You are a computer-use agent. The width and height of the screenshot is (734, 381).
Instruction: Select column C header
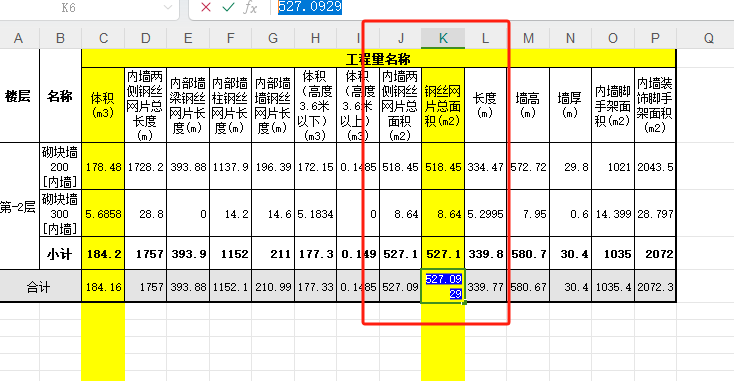(x=103, y=38)
